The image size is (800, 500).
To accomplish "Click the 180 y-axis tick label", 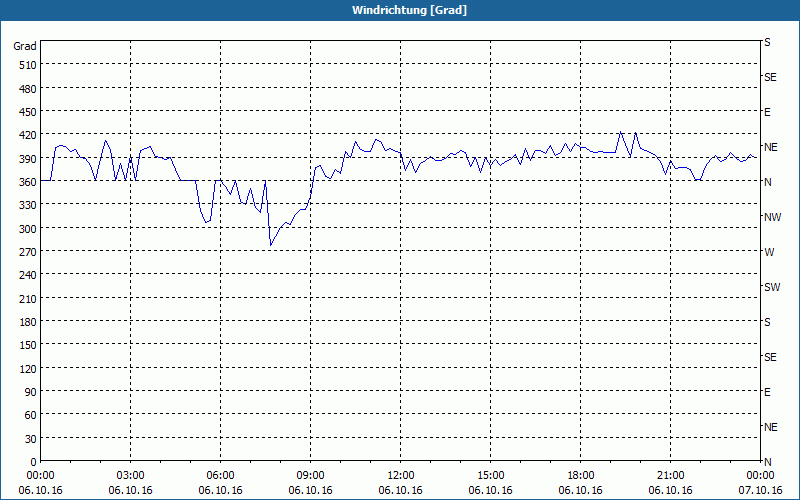I will tap(28, 322).
